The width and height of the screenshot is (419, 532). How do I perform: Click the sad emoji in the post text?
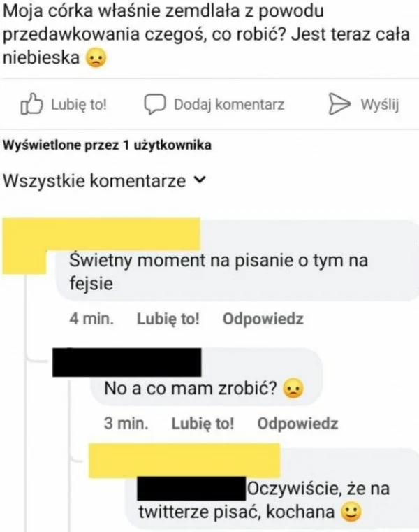[96, 58]
